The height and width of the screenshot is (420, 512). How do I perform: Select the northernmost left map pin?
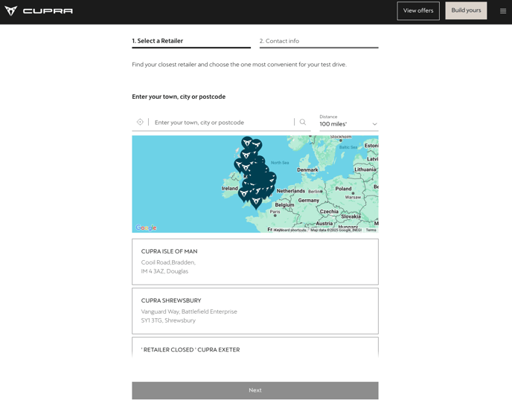(246, 141)
